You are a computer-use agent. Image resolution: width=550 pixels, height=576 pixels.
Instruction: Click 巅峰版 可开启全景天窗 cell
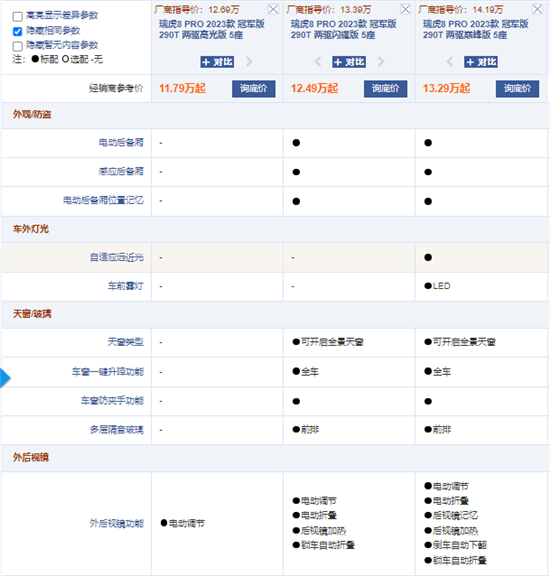point(460,342)
